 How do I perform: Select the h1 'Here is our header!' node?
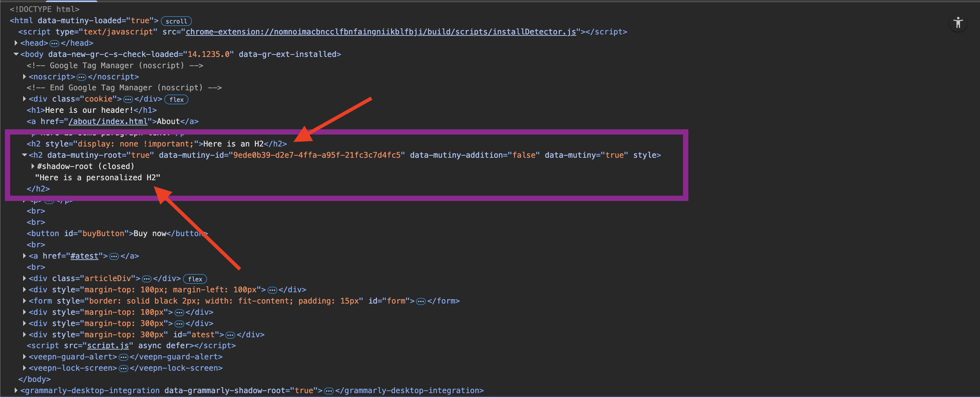click(92, 110)
